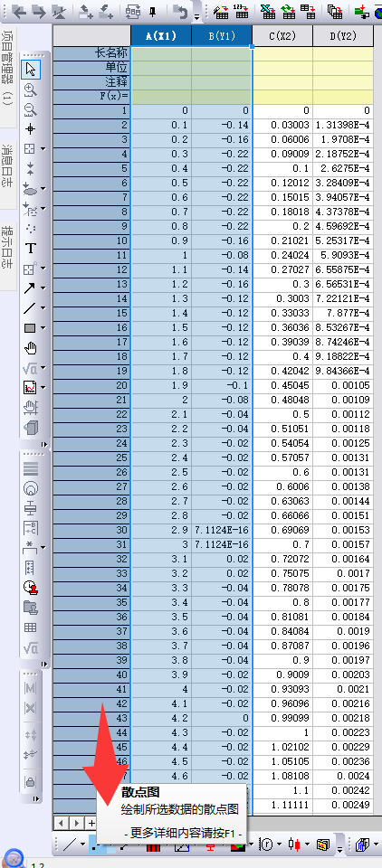Open the polar plot dropdown arrow
The width and height of the screenshot is (382, 868).
click(280, 844)
